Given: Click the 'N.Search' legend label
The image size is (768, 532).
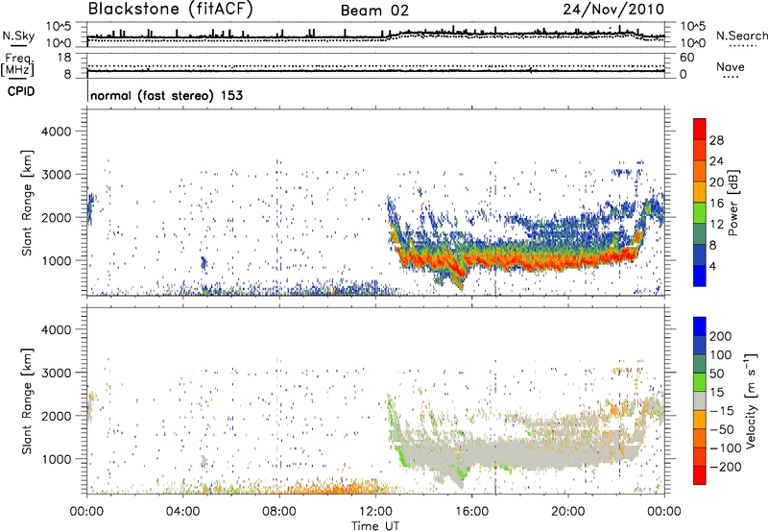Looking at the screenshot, I should click(741, 36).
